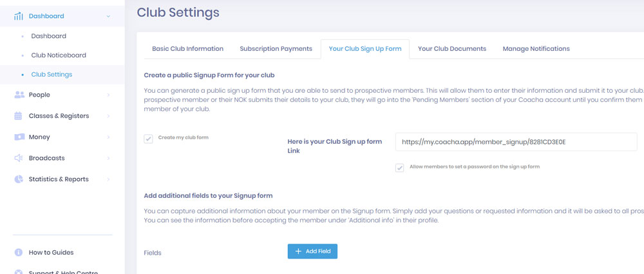
Task: Click the How to Guides info icon
Action: pyautogui.click(x=19, y=252)
